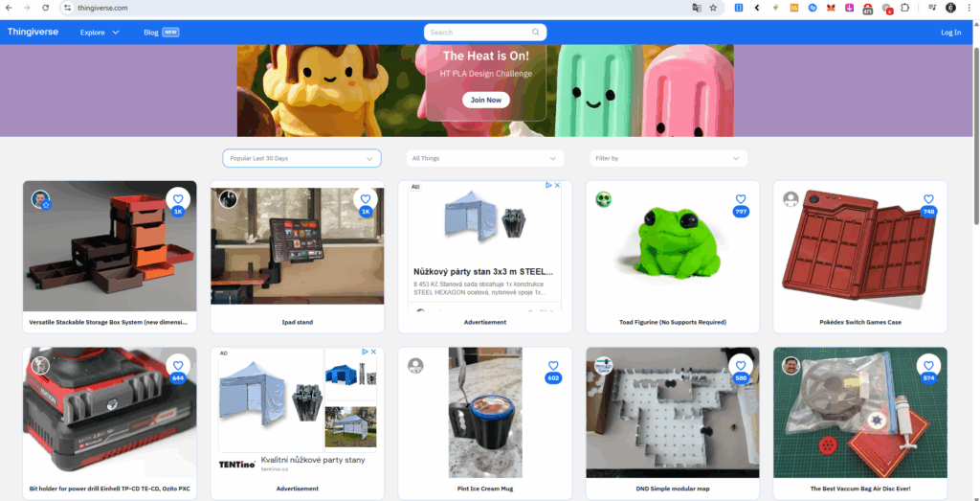Screen dimensions: 980x501
Task: Open the Toad Figurine thumbnail
Action: (672, 246)
